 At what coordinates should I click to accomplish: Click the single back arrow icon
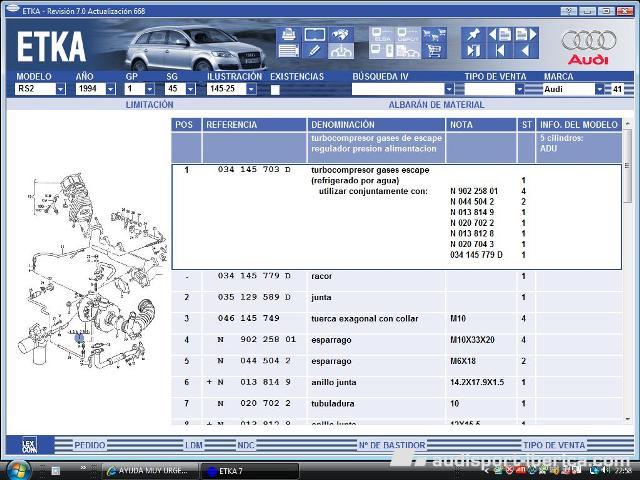[x=526, y=51]
